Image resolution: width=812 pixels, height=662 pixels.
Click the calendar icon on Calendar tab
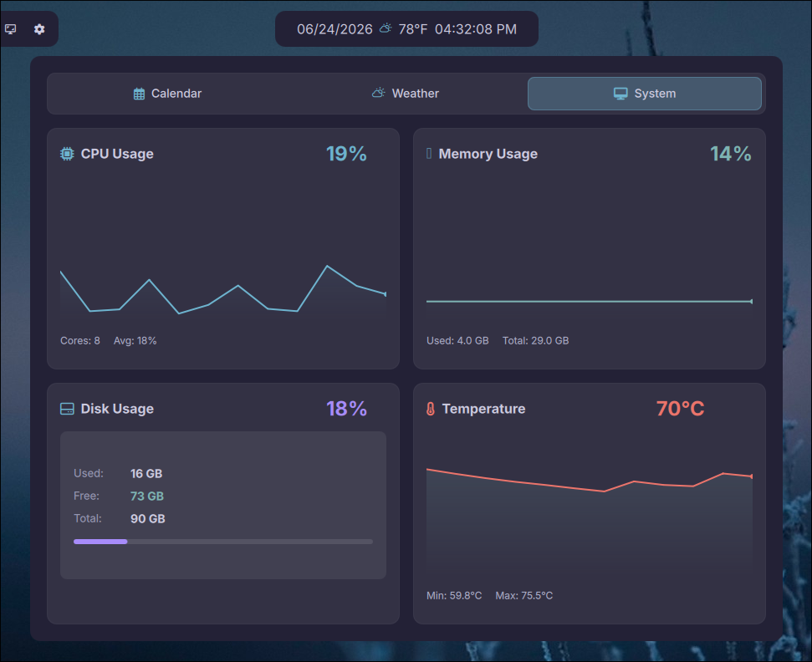point(140,94)
